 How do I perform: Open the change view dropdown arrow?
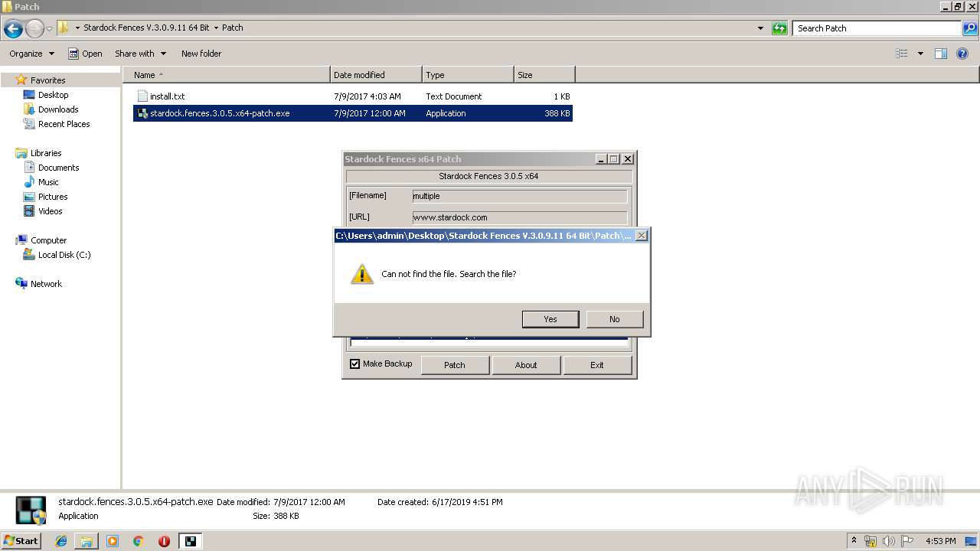tap(920, 54)
